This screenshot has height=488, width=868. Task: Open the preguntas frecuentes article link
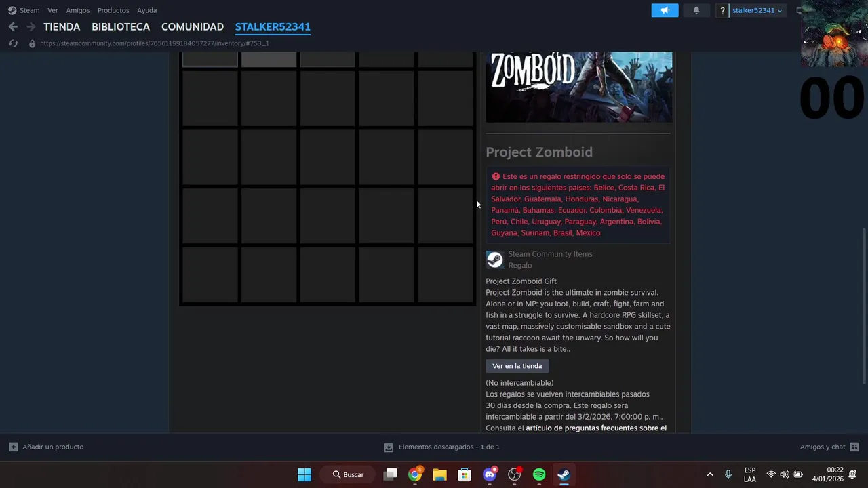[x=596, y=428]
